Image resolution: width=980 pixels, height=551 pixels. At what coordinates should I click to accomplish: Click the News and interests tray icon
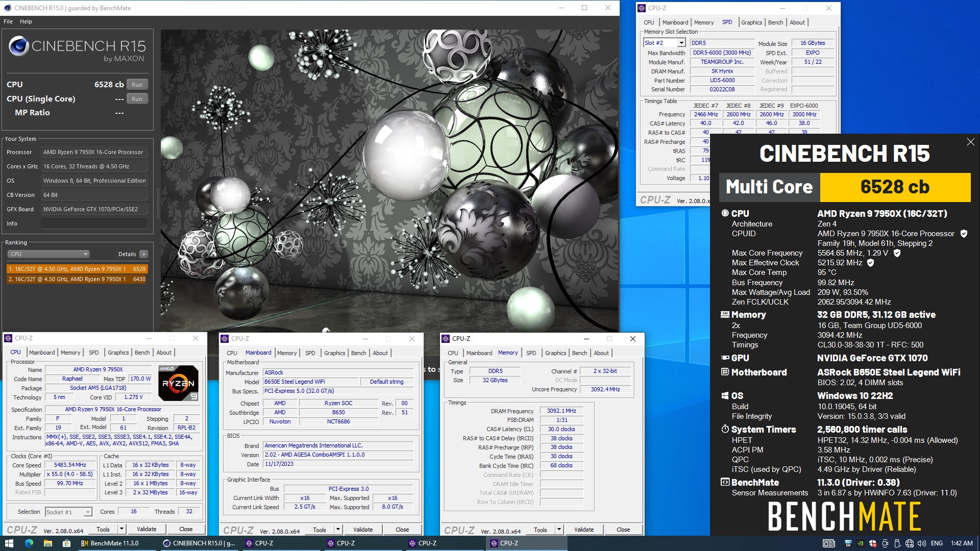829,543
